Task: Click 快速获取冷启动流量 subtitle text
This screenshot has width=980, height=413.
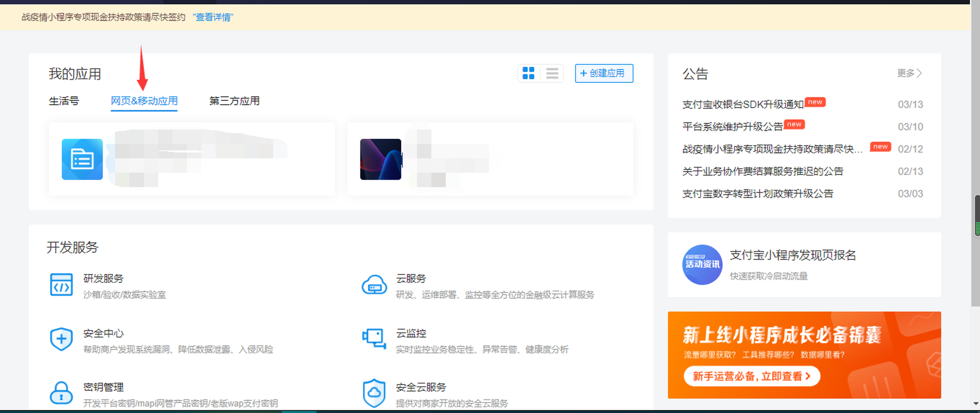Action: [x=769, y=276]
